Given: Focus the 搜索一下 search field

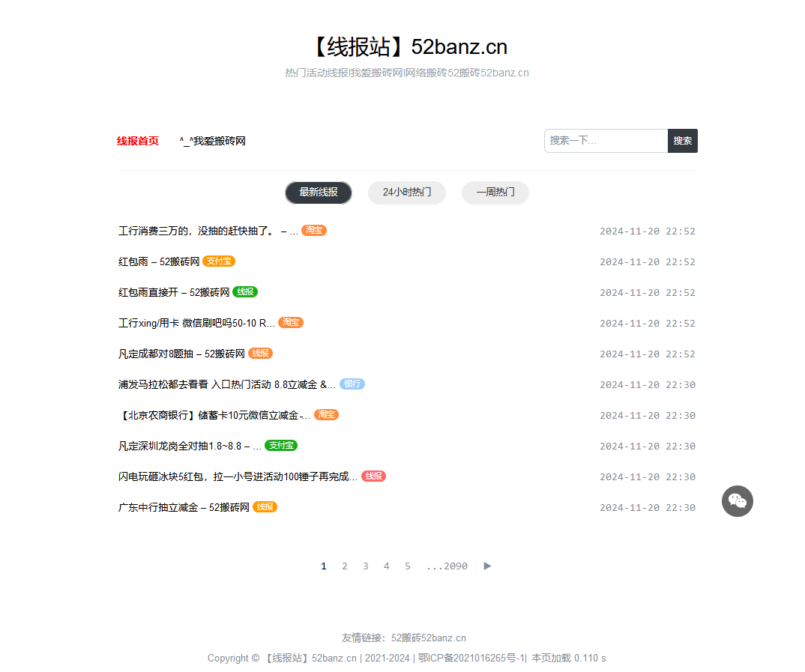Looking at the screenshot, I should pyautogui.click(x=606, y=141).
